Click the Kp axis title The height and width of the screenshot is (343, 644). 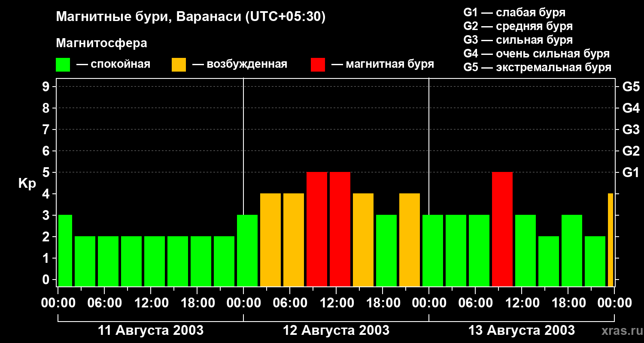(x=27, y=184)
